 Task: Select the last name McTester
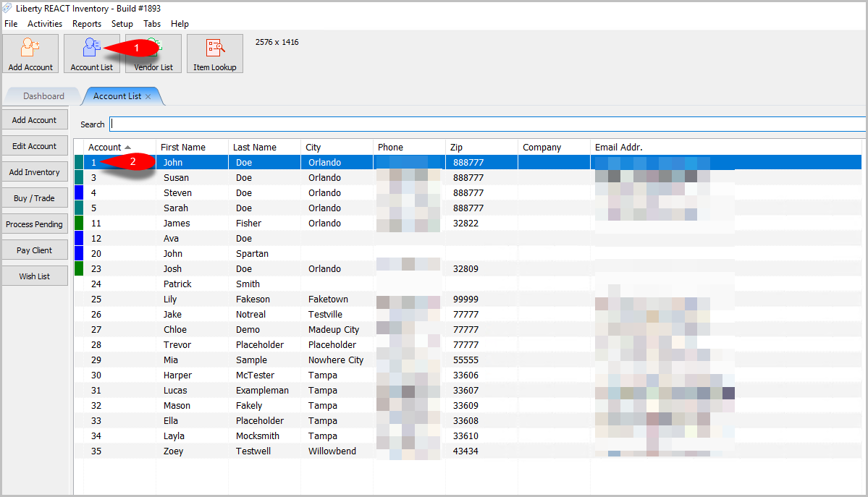255,375
